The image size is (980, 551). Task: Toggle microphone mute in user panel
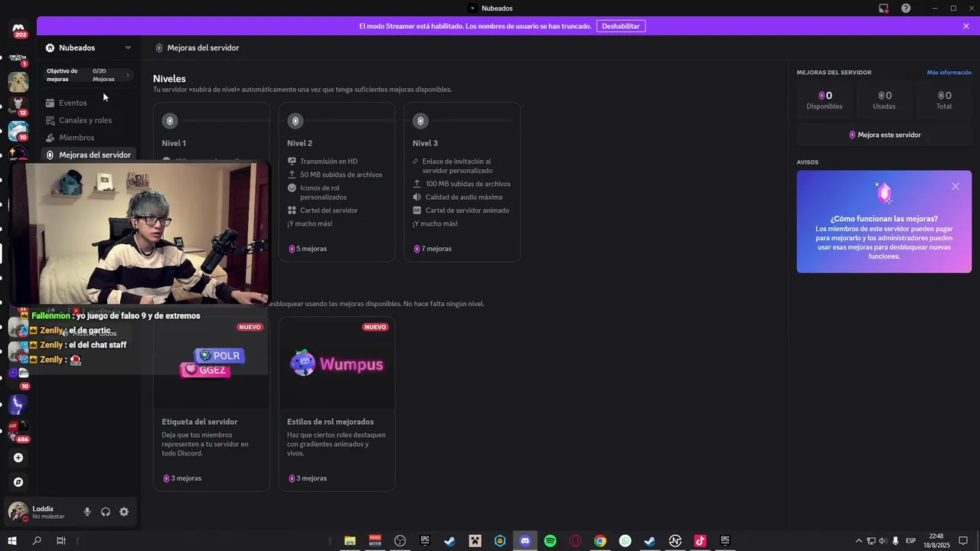pos(87,512)
